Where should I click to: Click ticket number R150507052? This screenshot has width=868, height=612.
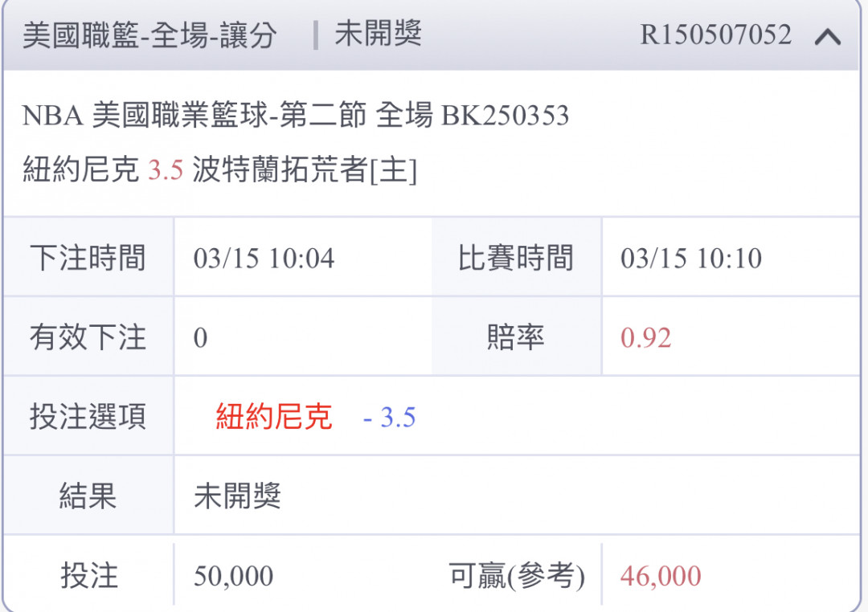[716, 35]
